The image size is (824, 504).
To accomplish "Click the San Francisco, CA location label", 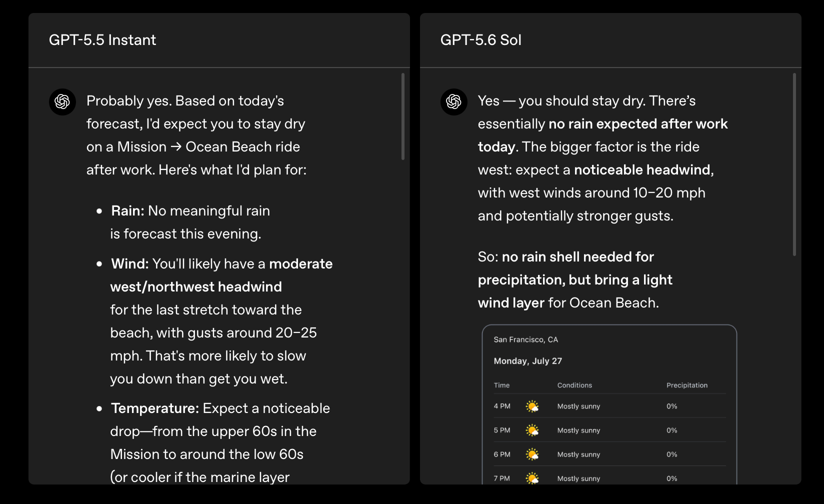I will point(526,339).
